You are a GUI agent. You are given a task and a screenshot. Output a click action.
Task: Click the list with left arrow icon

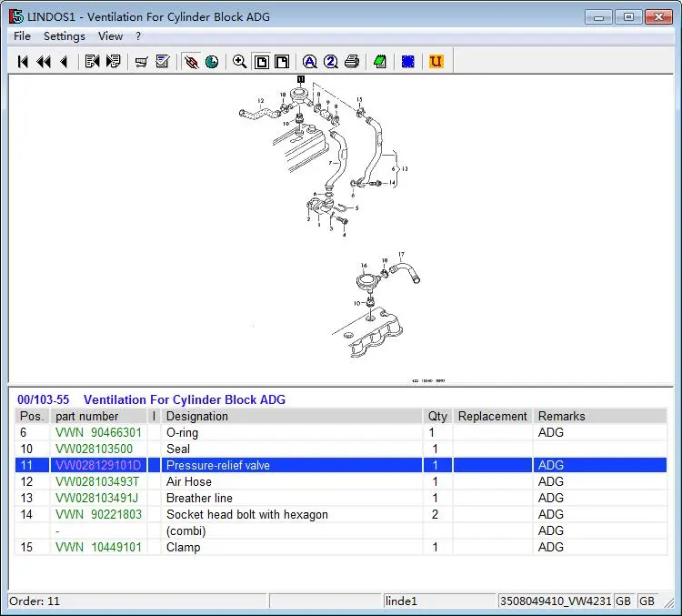tap(92, 61)
